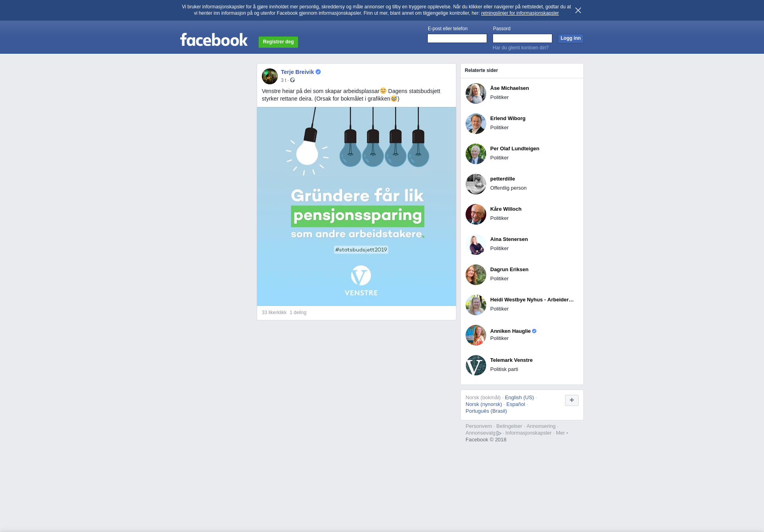764x532 pixels.
Task: Switch language to Español
Action: tap(516, 404)
